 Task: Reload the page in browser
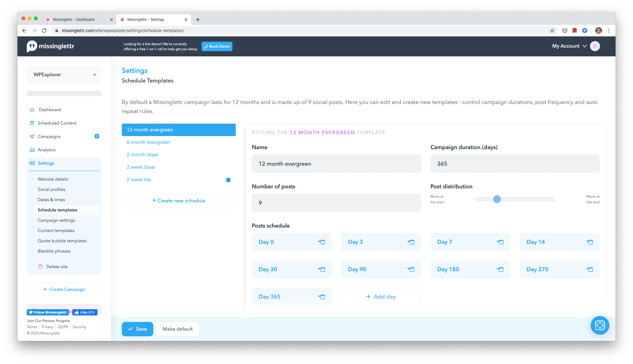click(44, 31)
